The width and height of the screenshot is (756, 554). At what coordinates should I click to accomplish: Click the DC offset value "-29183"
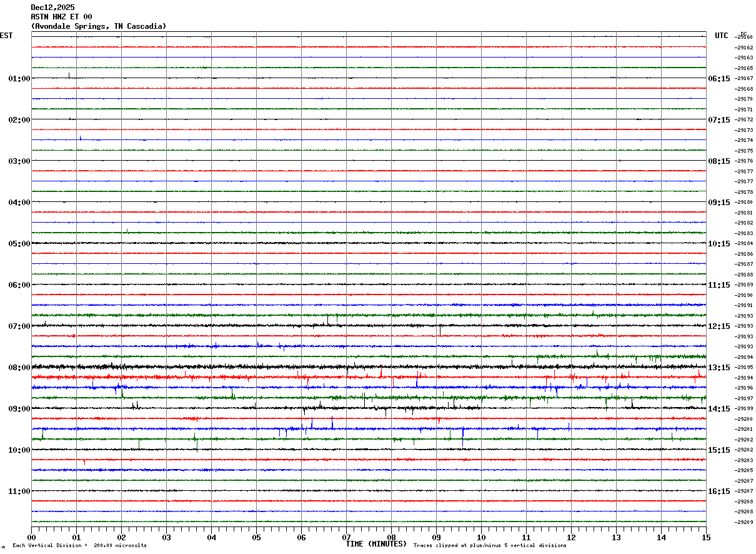tap(744, 233)
